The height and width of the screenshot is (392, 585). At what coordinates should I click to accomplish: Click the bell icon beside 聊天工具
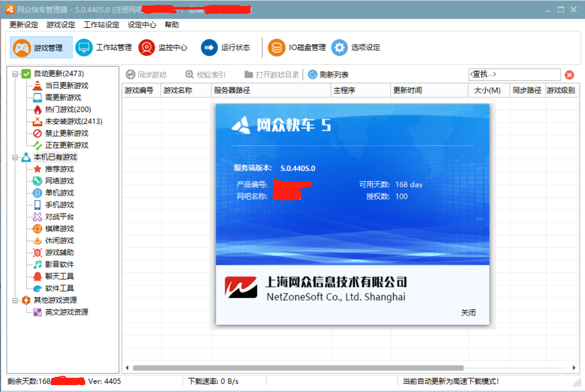38,276
